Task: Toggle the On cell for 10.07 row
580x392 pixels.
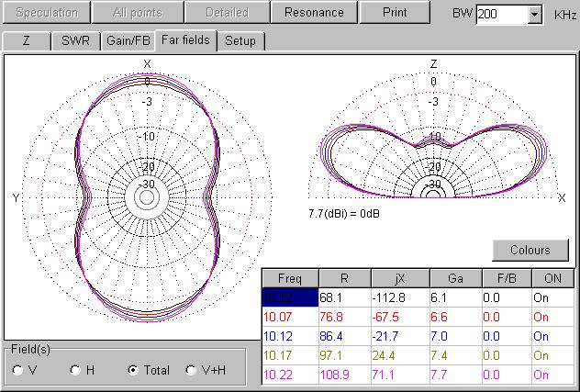Action: pyautogui.click(x=552, y=316)
